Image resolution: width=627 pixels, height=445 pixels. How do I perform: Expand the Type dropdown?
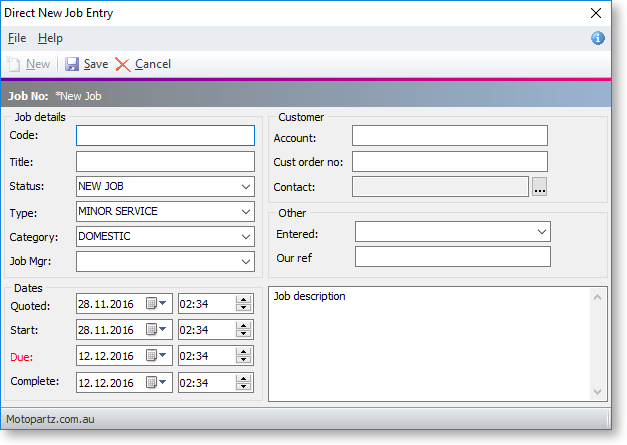pyautogui.click(x=246, y=212)
